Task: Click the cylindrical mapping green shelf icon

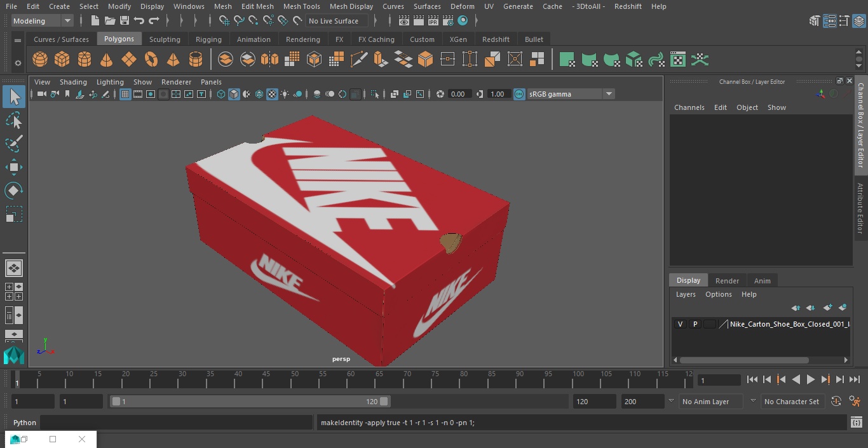Action: pyautogui.click(x=589, y=60)
